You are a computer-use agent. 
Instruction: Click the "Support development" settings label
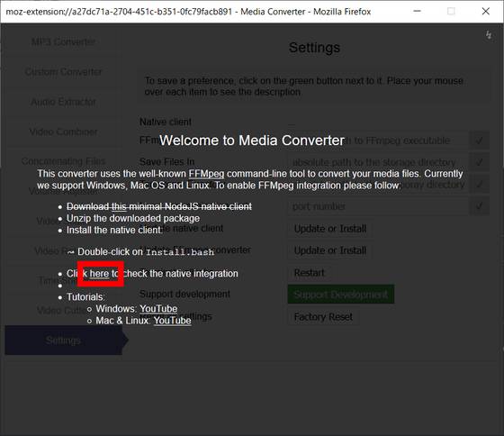tap(184, 294)
